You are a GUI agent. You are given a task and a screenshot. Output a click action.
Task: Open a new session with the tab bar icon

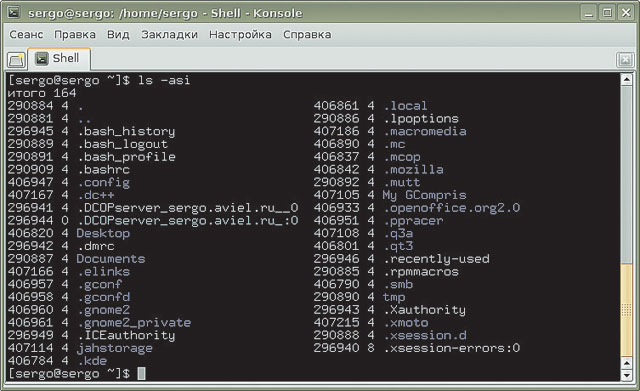[x=16, y=60]
